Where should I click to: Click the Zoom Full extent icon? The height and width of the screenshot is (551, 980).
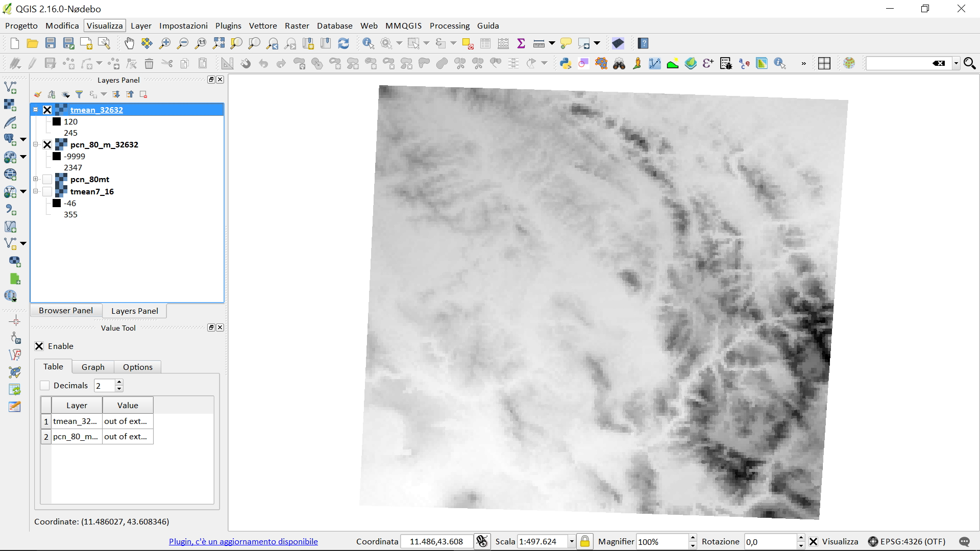tap(218, 43)
